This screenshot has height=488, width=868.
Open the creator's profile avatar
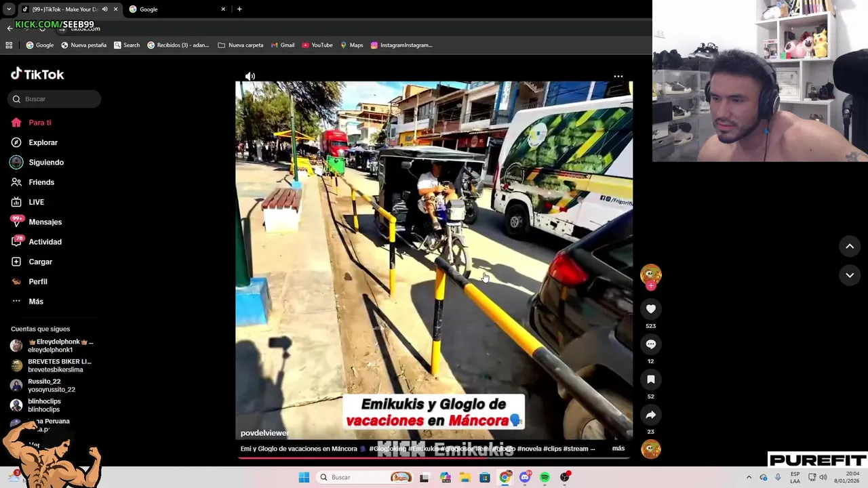pos(650,273)
